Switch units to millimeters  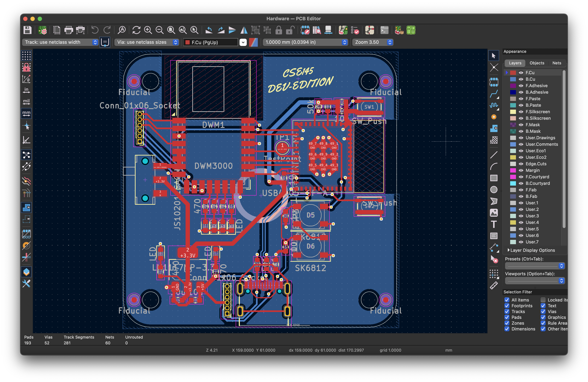coord(26,113)
